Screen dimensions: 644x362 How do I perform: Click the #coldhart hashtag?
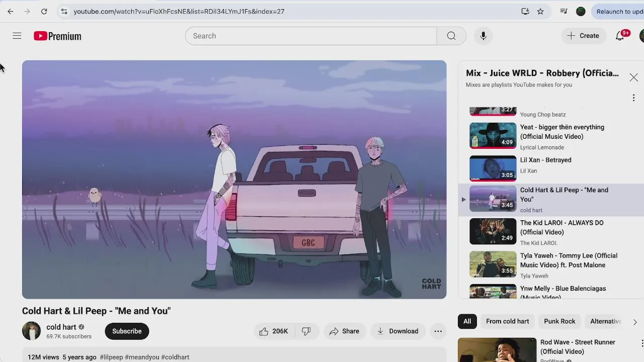[175, 357]
